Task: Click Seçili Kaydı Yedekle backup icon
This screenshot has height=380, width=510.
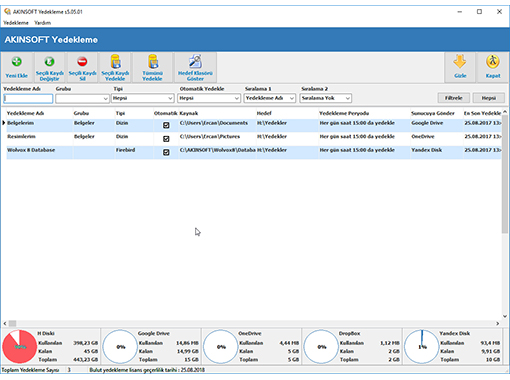Action: click(x=115, y=61)
